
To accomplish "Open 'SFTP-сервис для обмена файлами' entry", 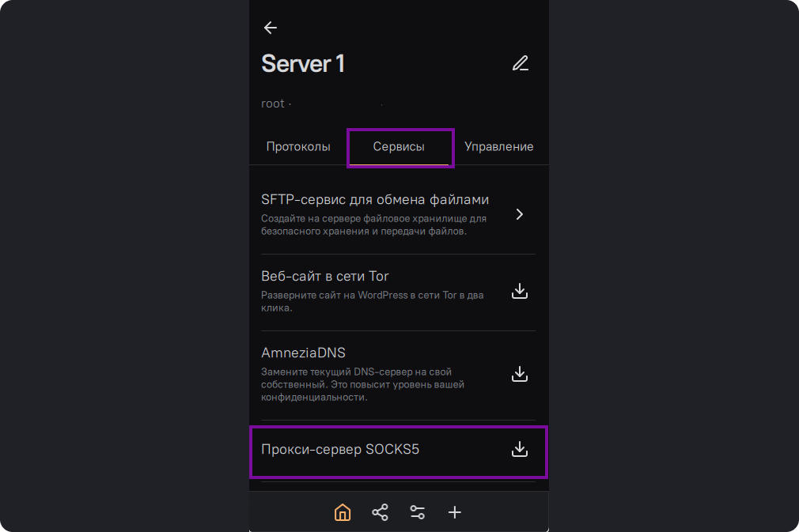I will point(375,199).
